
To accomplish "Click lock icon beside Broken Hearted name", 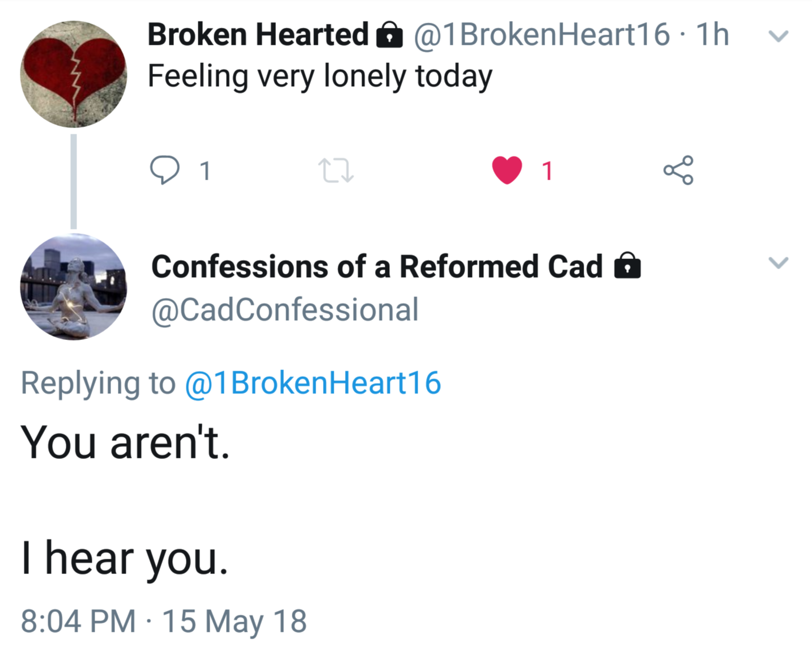I will point(390,35).
